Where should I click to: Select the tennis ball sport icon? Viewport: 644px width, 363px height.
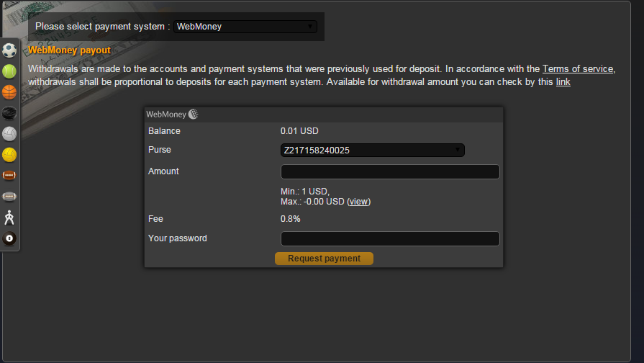9,71
